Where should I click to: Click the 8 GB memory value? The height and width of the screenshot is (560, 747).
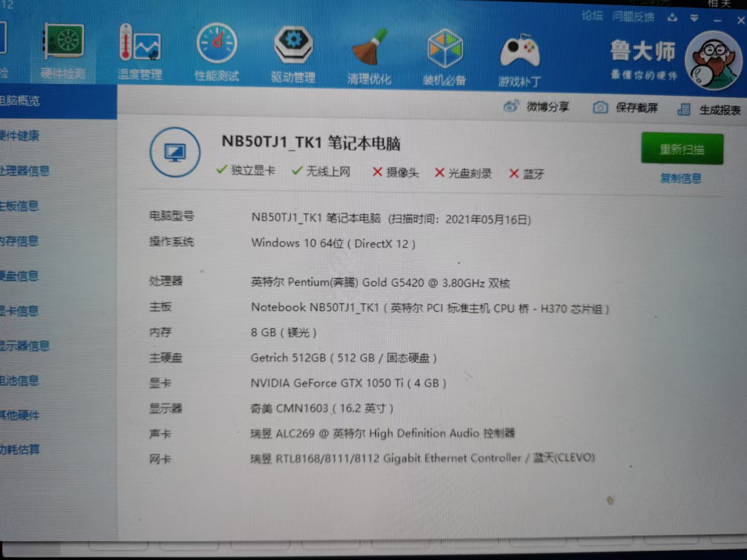[x=283, y=332]
